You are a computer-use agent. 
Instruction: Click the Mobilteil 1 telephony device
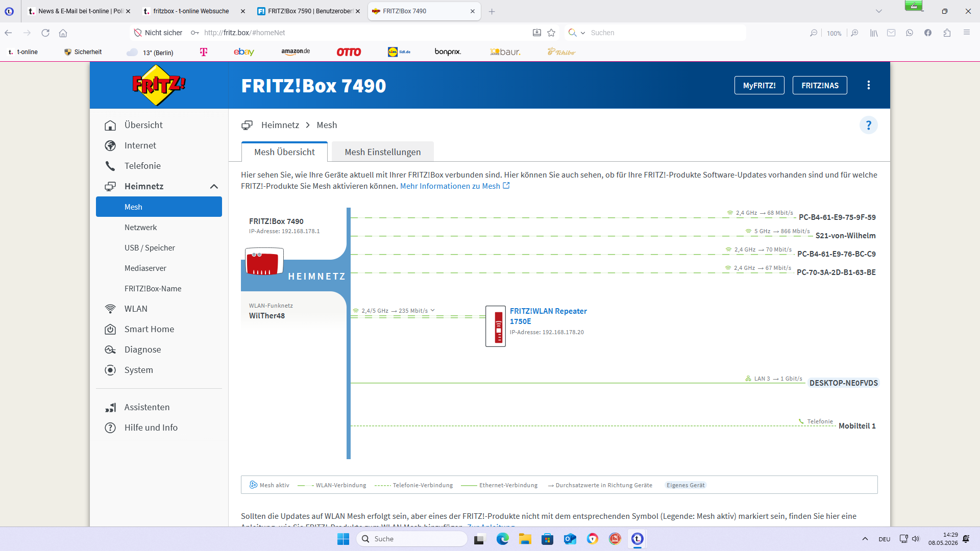pos(857,426)
